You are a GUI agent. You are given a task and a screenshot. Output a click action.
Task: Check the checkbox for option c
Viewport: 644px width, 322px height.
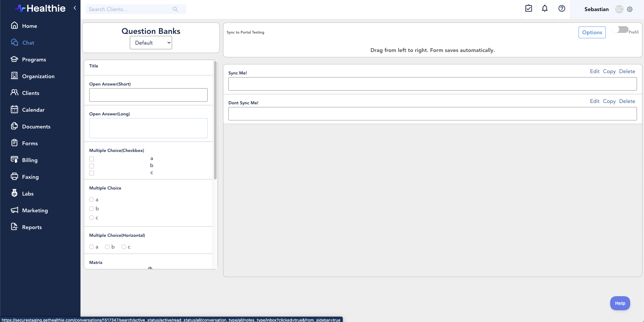tap(92, 173)
